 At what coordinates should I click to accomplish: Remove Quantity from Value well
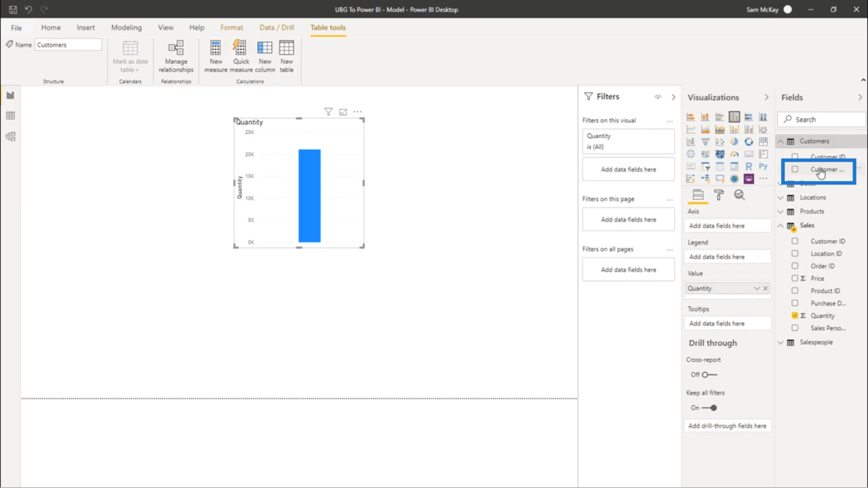766,289
